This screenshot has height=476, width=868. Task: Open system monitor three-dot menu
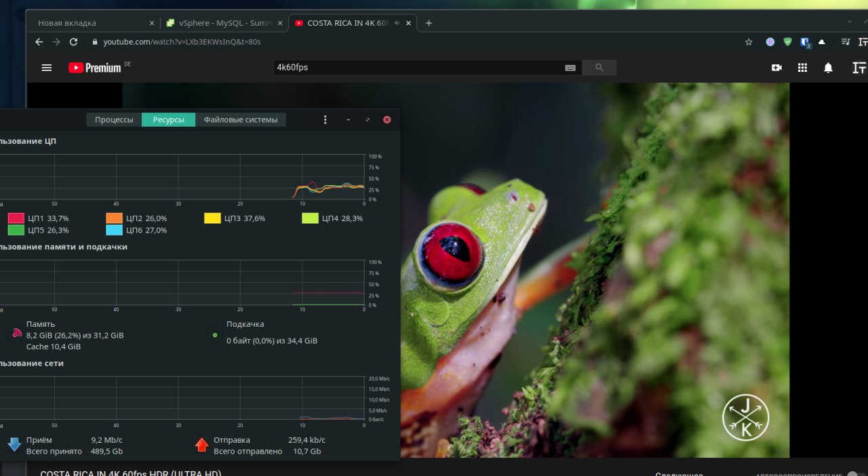pos(325,119)
